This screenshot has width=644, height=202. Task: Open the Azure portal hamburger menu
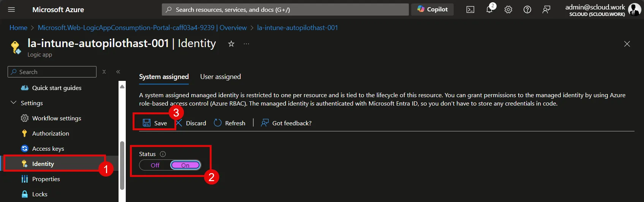click(x=11, y=9)
